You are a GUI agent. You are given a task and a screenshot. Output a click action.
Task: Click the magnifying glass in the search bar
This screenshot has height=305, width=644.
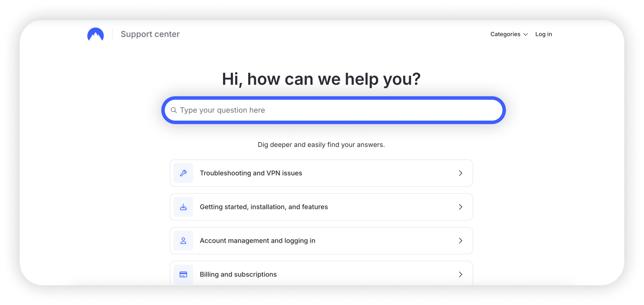[x=174, y=110]
